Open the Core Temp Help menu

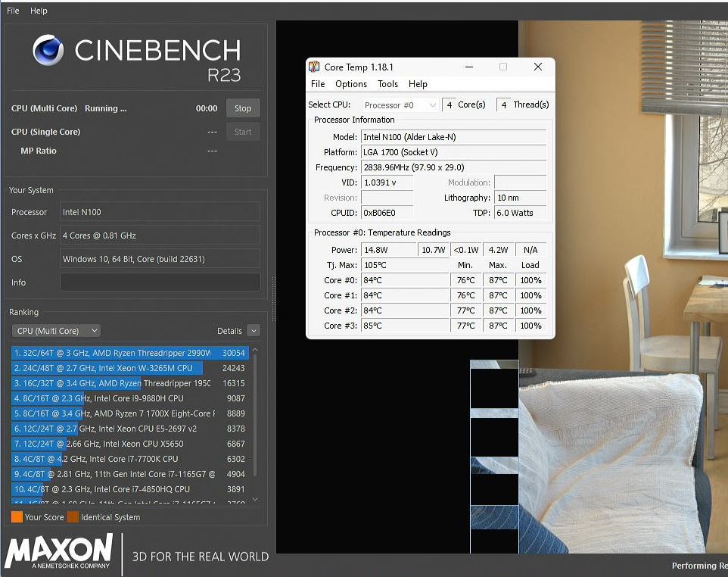click(418, 84)
